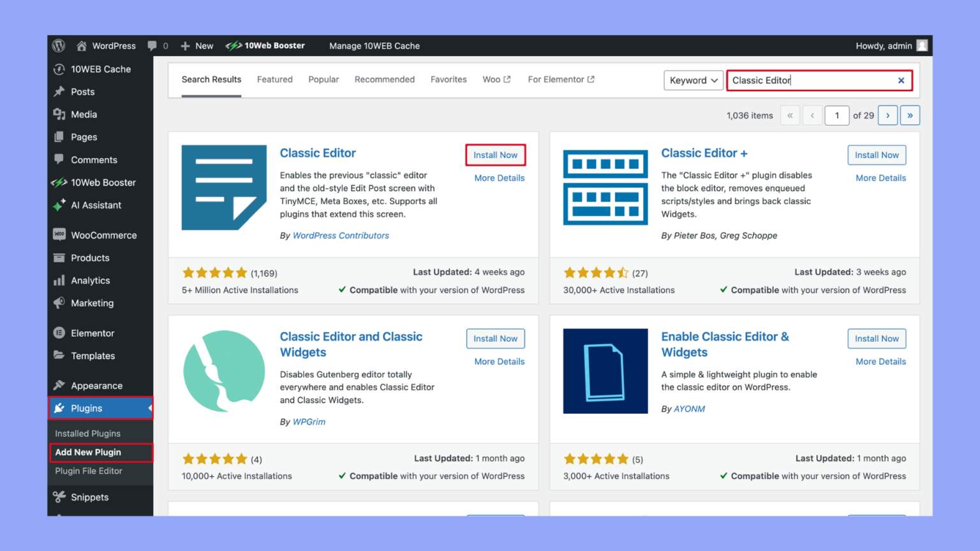Viewport: 980px width, 551px height.
Task: Jump to the last results page
Action: coord(910,115)
